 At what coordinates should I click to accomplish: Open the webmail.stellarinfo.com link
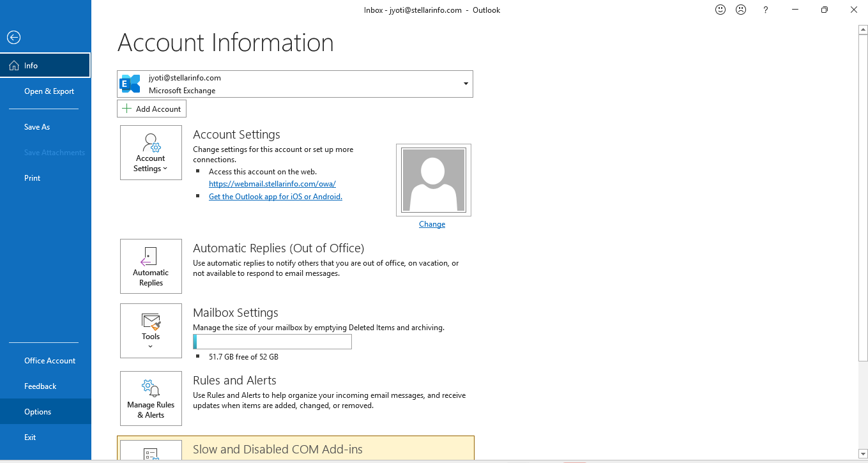(272, 183)
